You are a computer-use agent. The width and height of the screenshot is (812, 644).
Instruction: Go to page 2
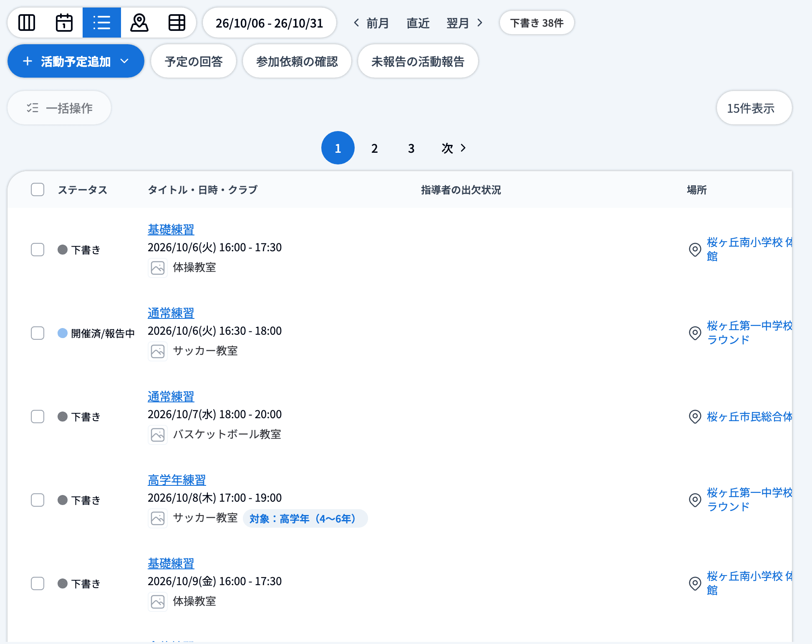click(375, 148)
